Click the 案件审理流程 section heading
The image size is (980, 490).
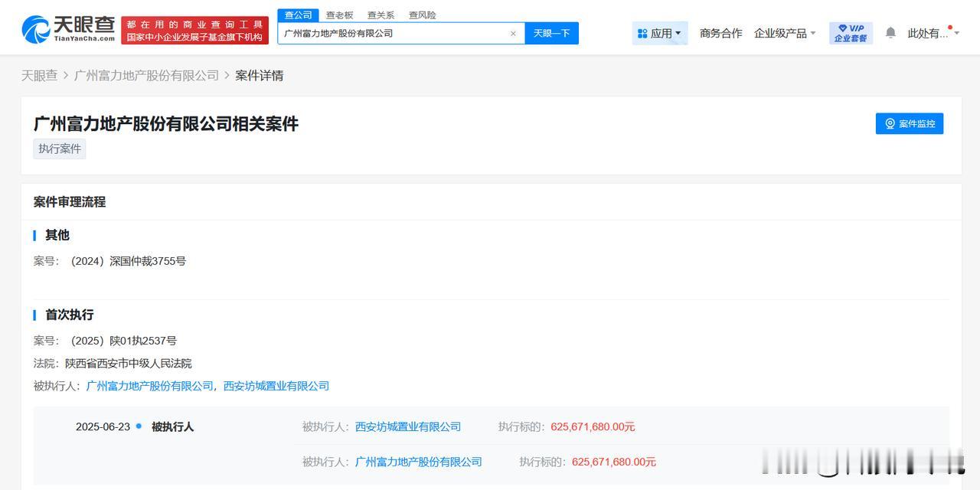[x=70, y=202]
